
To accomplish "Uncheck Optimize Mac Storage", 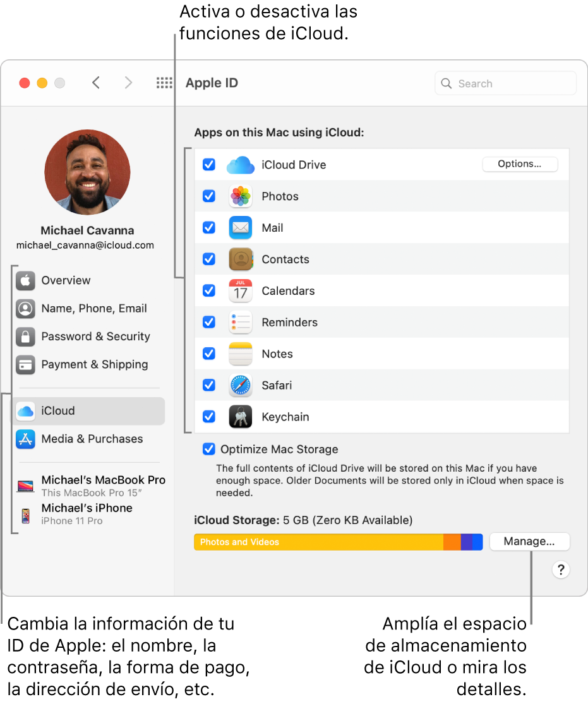I will [209, 449].
